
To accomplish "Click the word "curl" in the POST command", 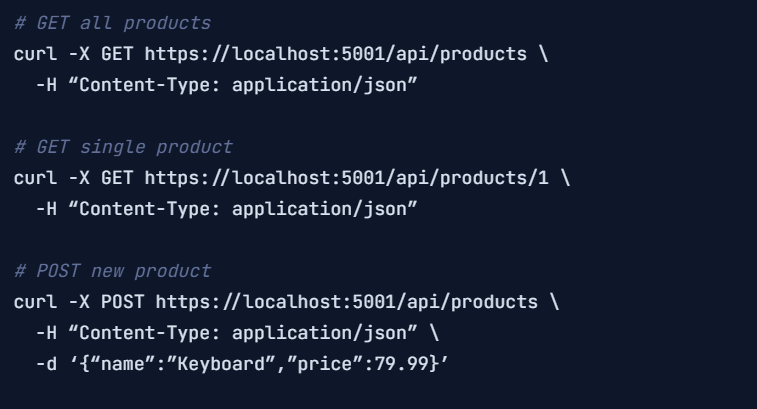I will [35, 302].
